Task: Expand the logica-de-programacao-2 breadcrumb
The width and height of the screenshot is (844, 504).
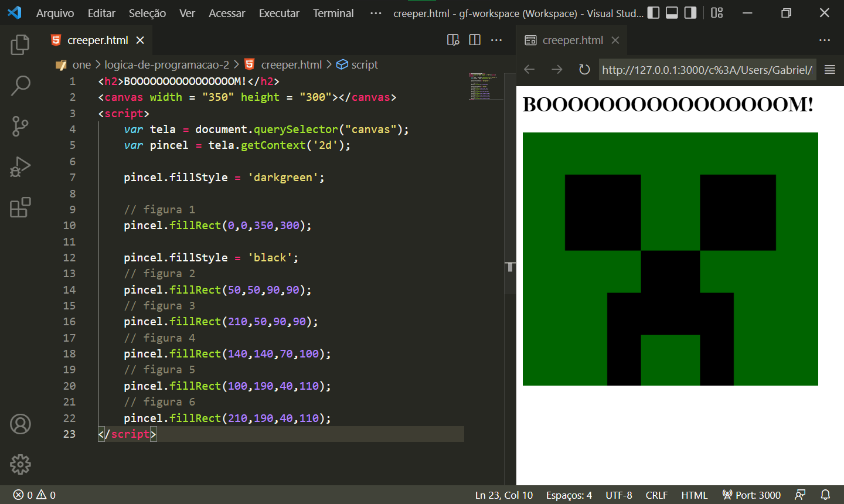Action: pos(167,64)
